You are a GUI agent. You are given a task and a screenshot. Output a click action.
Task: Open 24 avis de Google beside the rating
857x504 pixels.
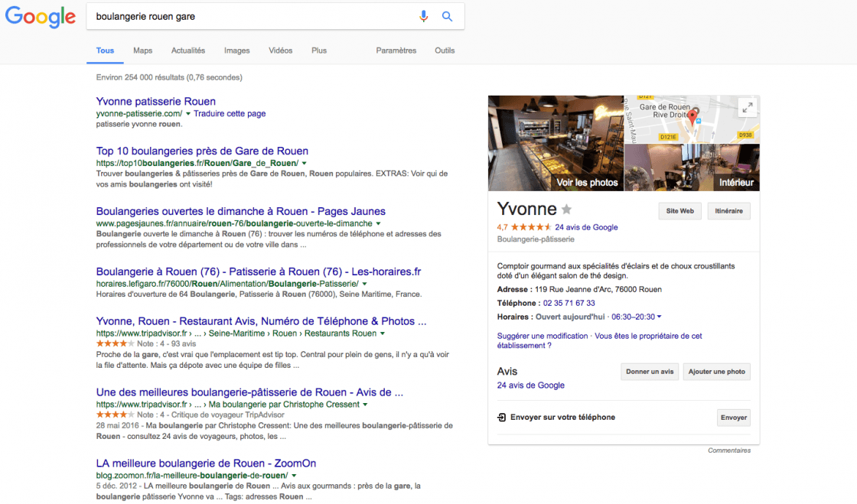(x=586, y=227)
